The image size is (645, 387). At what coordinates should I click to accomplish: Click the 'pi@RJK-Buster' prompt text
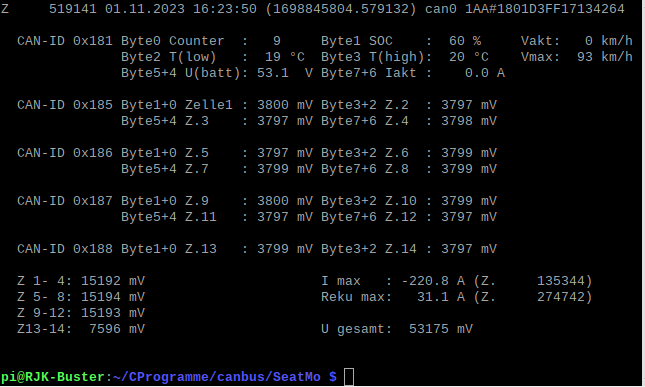coord(53,377)
